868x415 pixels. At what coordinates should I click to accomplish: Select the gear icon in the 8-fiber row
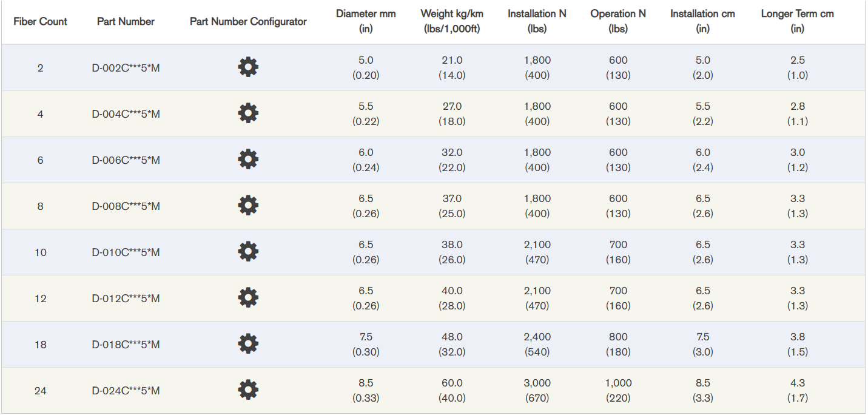pos(248,206)
